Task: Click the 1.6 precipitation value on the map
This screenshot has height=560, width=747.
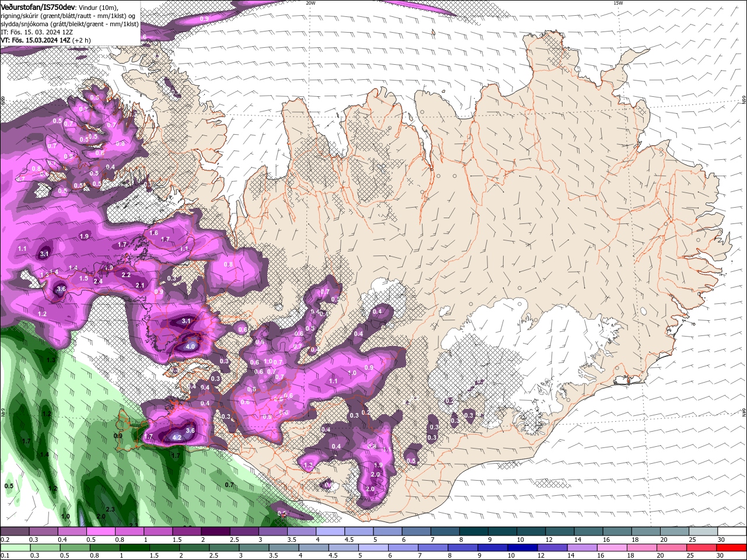Action: tap(153, 233)
